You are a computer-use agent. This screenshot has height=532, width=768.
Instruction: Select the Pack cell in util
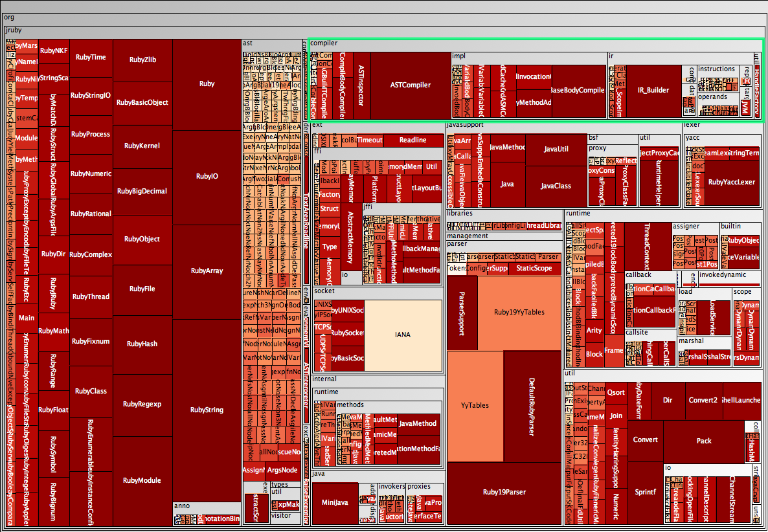click(704, 441)
